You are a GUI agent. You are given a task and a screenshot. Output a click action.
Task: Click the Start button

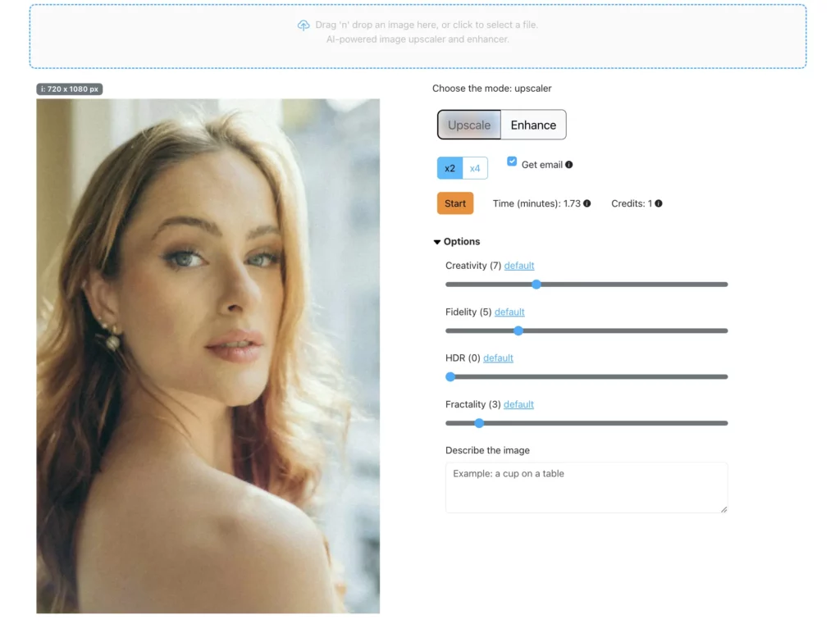point(454,203)
